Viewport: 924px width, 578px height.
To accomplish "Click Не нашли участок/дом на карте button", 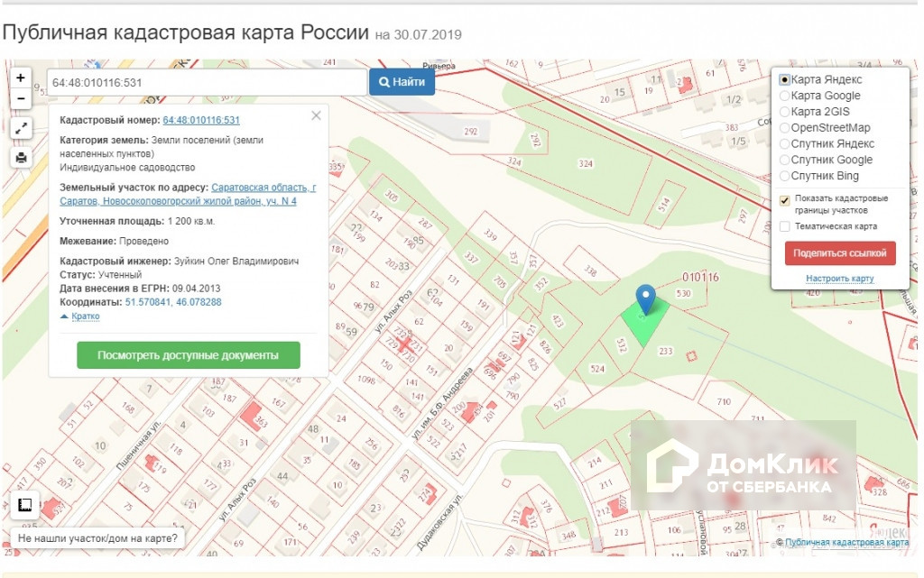I will pyautogui.click(x=97, y=538).
